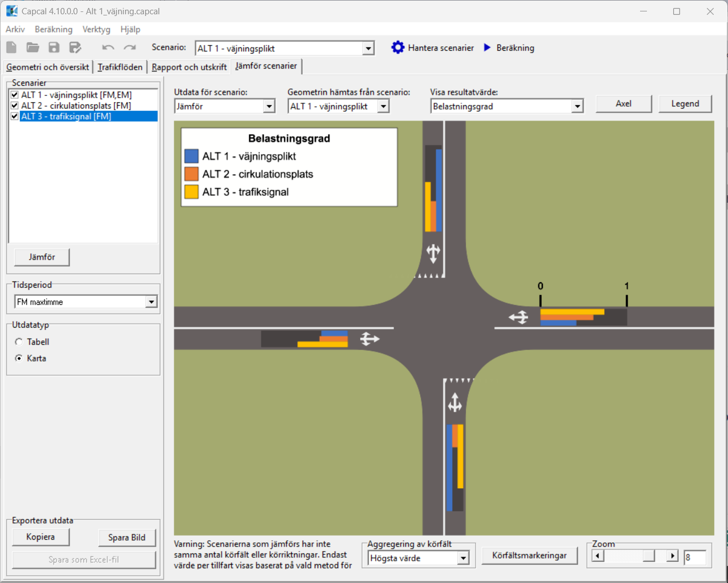Click the Zoom slider right arrow
The image size is (728, 583).
673,556
